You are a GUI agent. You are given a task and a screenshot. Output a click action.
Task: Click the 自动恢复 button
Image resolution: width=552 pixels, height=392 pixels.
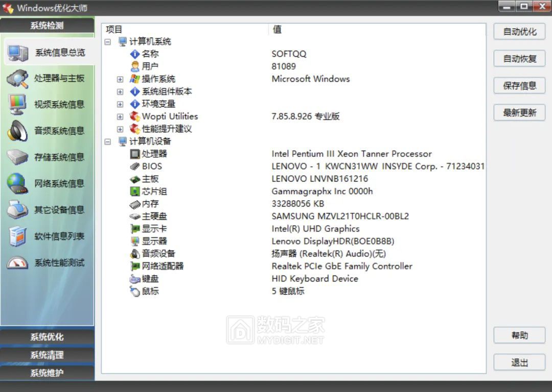coord(520,58)
